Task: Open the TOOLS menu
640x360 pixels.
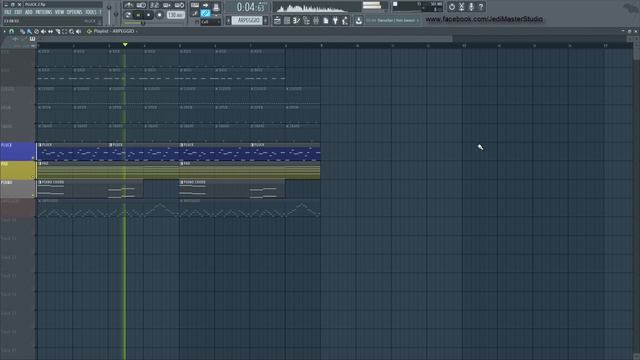Action: (x=91, y=12)
